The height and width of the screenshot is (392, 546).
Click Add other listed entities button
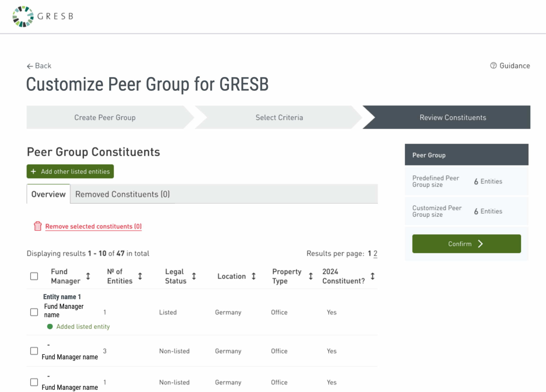pos(70,171)
